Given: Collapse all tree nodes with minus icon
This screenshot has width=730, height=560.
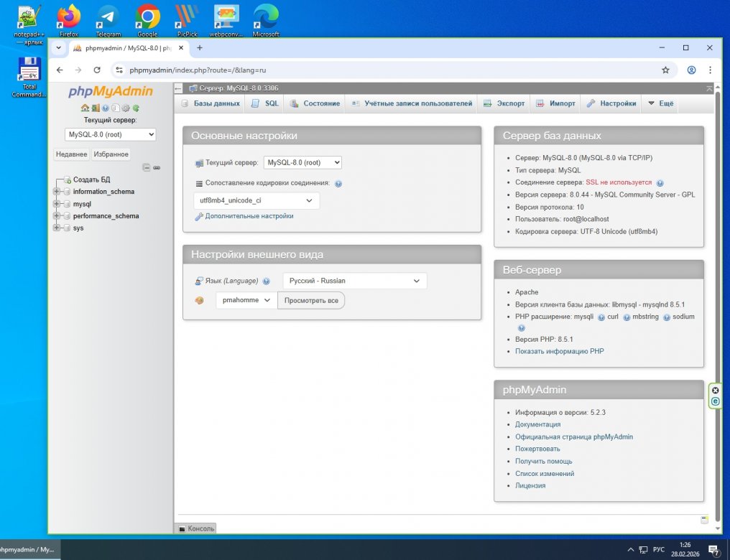Looking at the screenshot, I should 146,167.
